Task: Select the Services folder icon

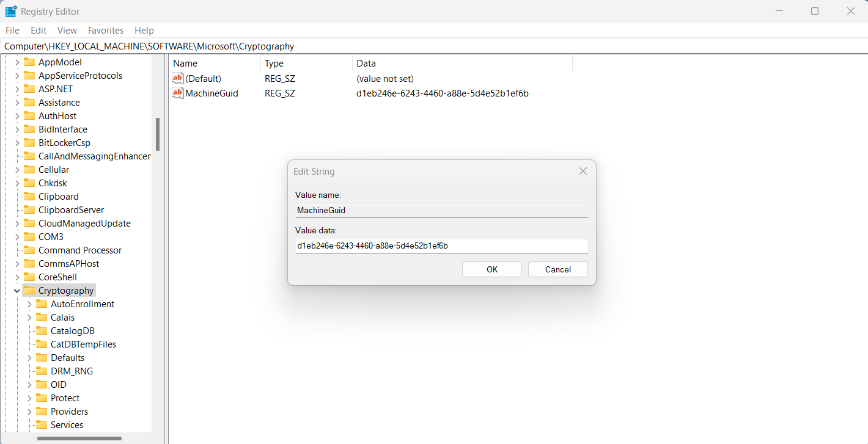Action: coord(42,425)
